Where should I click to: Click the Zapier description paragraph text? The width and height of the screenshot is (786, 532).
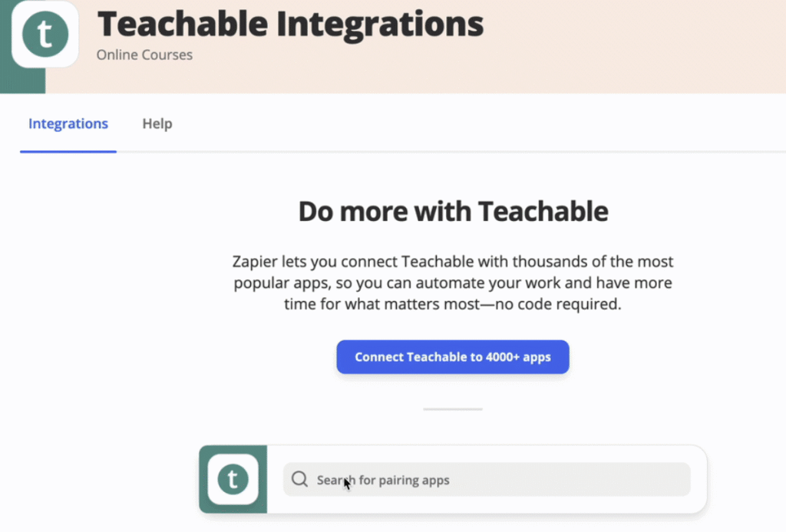453,283
